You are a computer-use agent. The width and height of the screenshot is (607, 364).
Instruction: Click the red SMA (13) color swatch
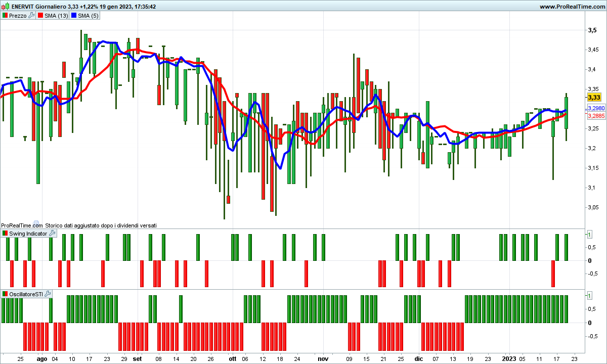40,16
